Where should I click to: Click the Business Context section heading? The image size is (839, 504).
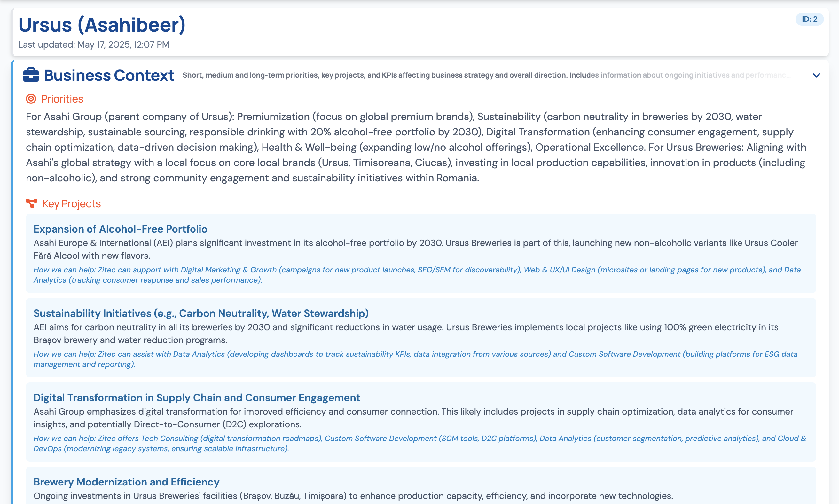[109, 75]
